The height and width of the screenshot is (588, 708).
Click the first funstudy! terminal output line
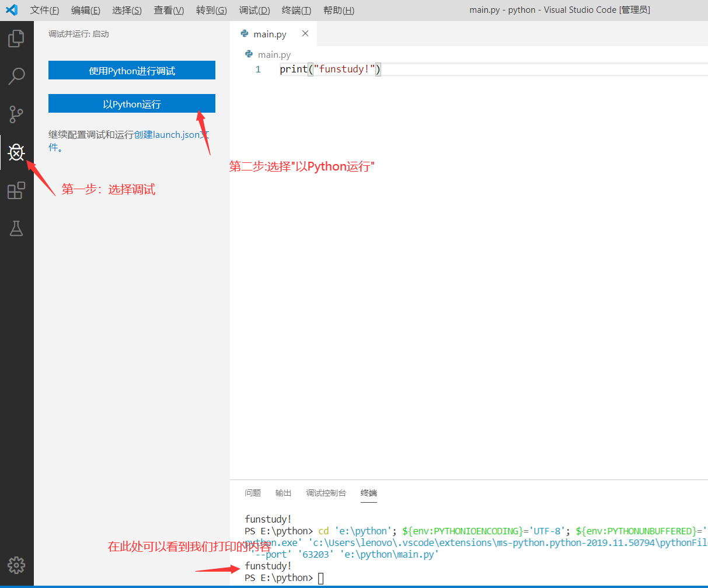pyautogui.click(x=268, y=519)
